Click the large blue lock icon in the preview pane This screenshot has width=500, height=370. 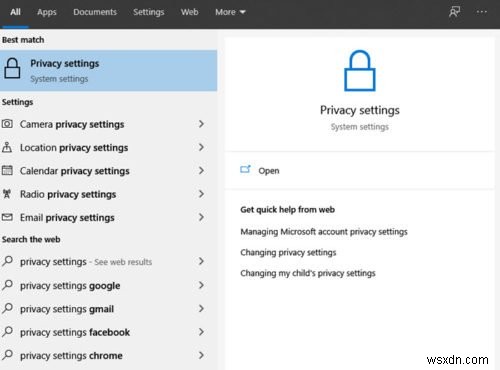pos(360,71)
